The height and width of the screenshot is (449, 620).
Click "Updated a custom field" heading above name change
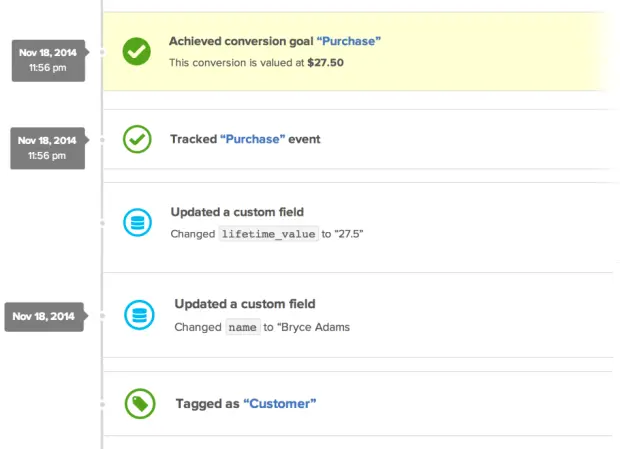coord(245,304)
